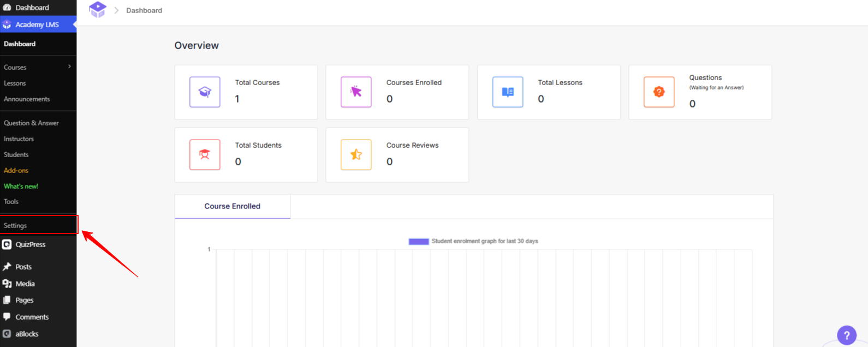Click the QuizPress sidebar icon

pyautogui.click(x=7, y=244)
